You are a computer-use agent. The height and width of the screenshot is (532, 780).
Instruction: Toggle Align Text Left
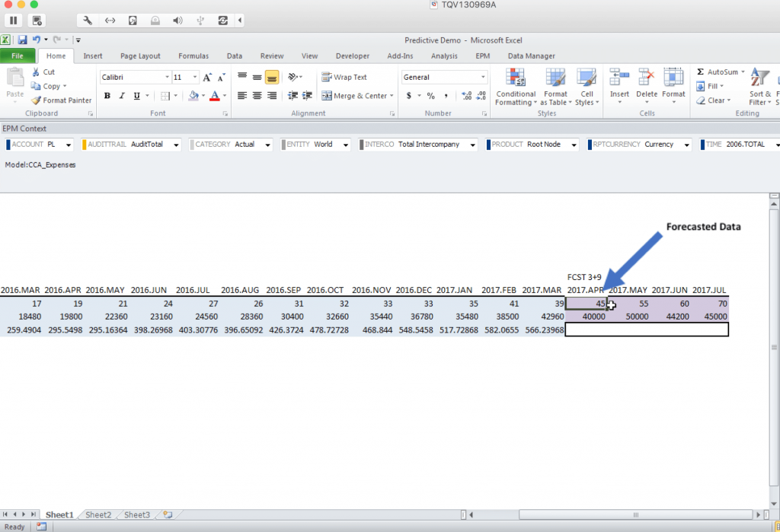242,95
